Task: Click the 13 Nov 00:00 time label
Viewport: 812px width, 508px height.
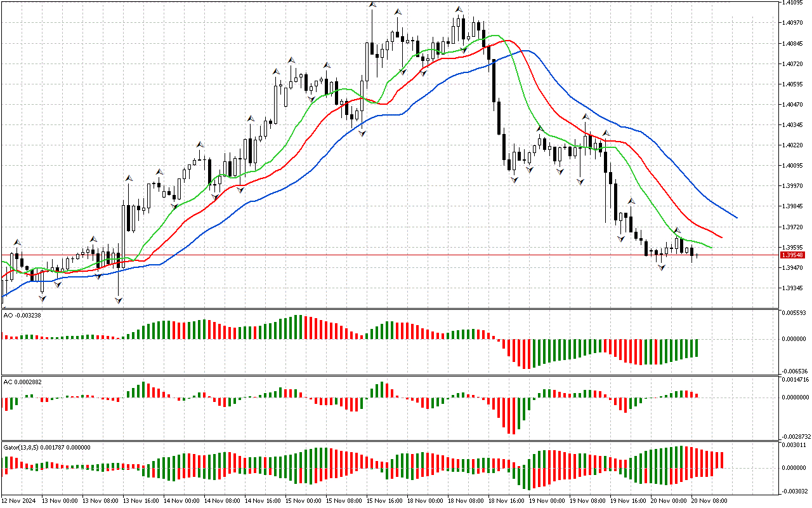Action: [59, 501]
